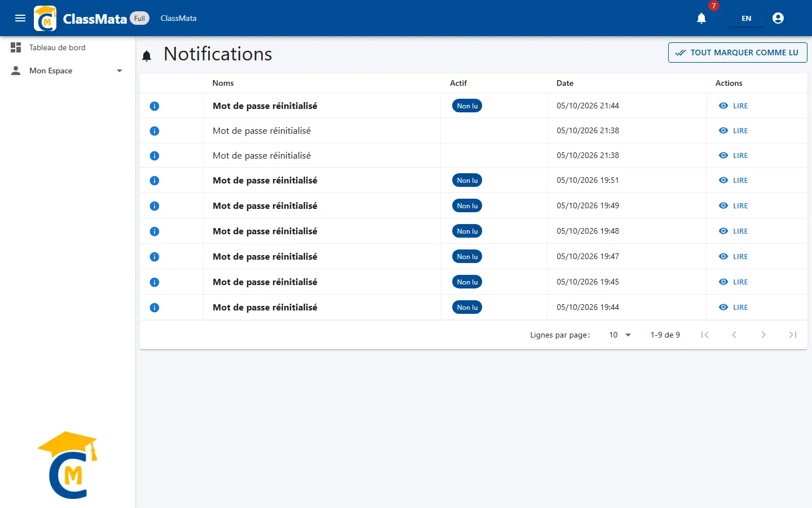Click the Actions column header
The width and height of the screenshot is (812, 508).
point(729,83)
